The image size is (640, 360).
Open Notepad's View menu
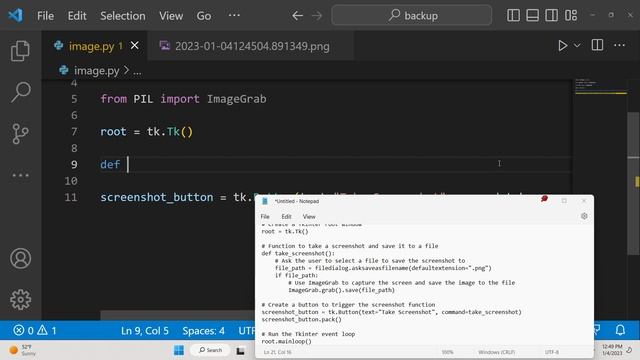(309, 216)
